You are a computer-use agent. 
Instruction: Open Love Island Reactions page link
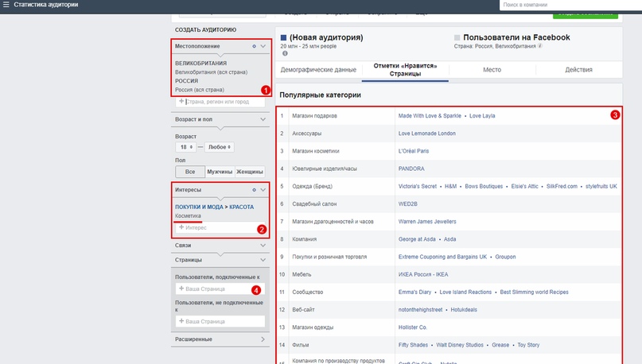click(x=465, y=292)
